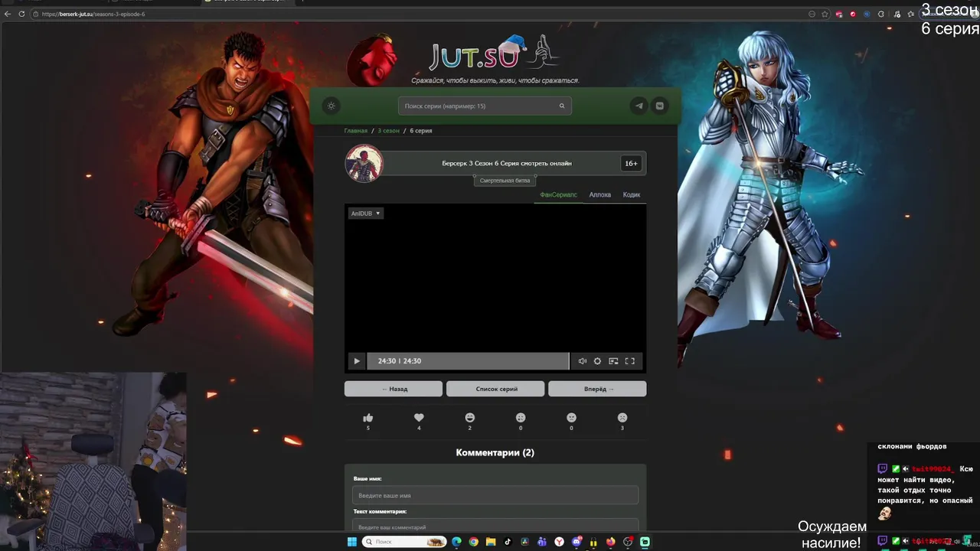980x551 pixels.
Task: Mute the video volume speaker icon
Action: coord(582,361)
